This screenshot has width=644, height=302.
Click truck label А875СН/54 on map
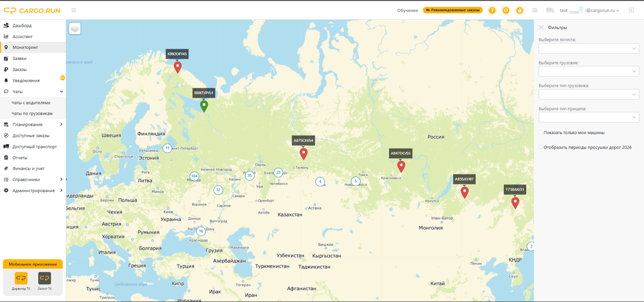tap(303, 141)
